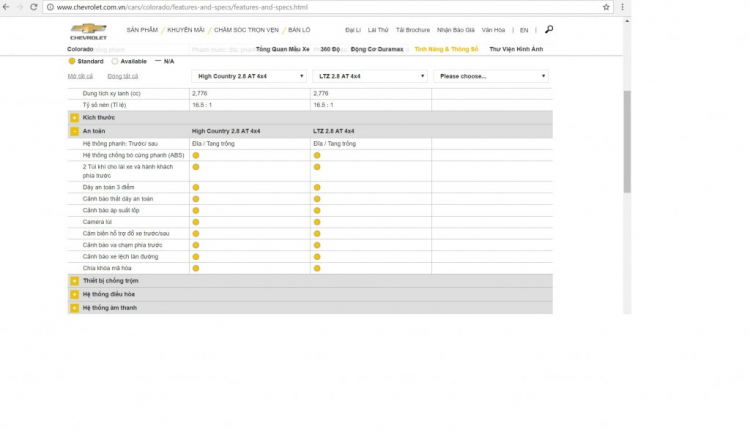Click the Mở tất cả link
The height and width of the screenshot is (432, 750).
click(x=80, y=76)
